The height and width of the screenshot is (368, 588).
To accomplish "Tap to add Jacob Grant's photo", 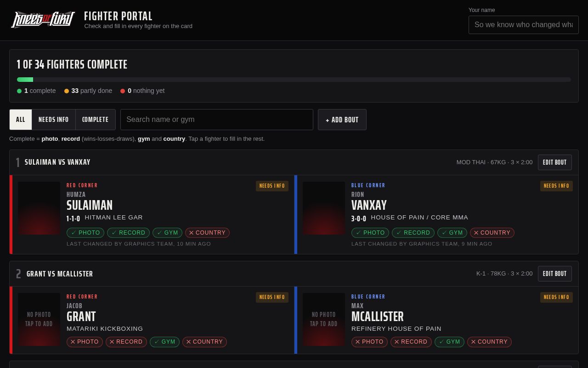I will [x=39, y=319].
